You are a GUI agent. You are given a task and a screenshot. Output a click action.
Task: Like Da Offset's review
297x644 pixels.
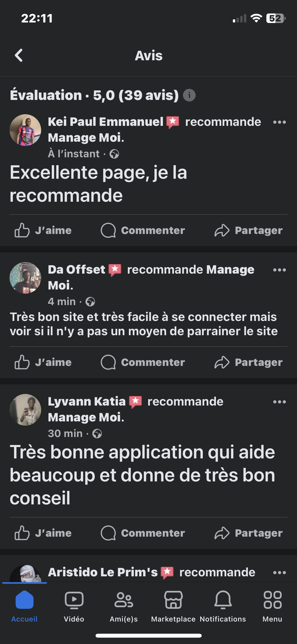pos(43,362)
